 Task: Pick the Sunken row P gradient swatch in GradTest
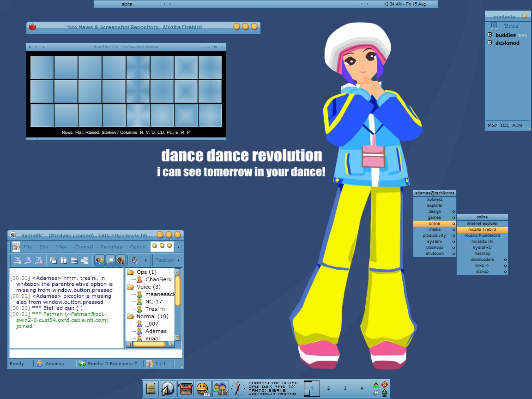[x=210, y=115]
